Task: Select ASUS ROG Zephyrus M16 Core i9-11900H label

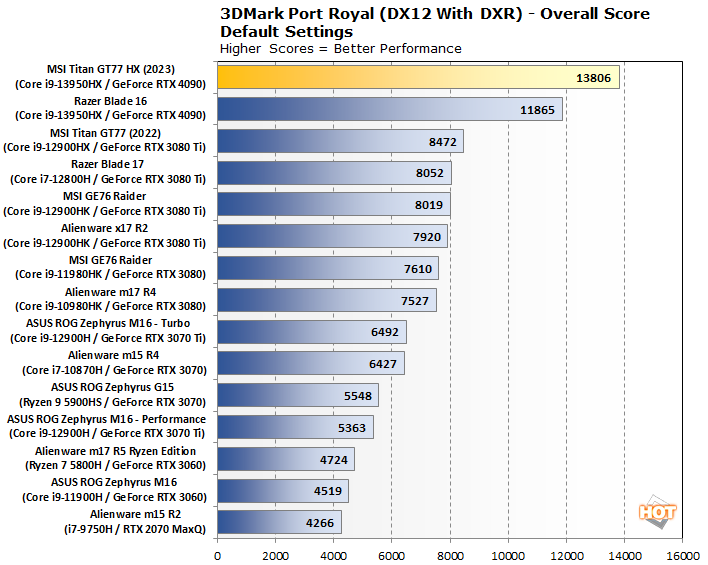Action: point(114,490)
